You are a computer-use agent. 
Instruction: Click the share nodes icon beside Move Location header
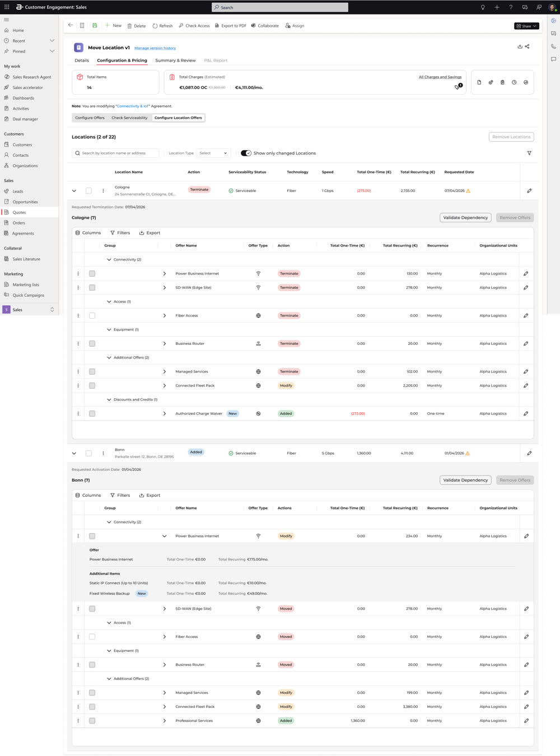click(x=527, y=46)
